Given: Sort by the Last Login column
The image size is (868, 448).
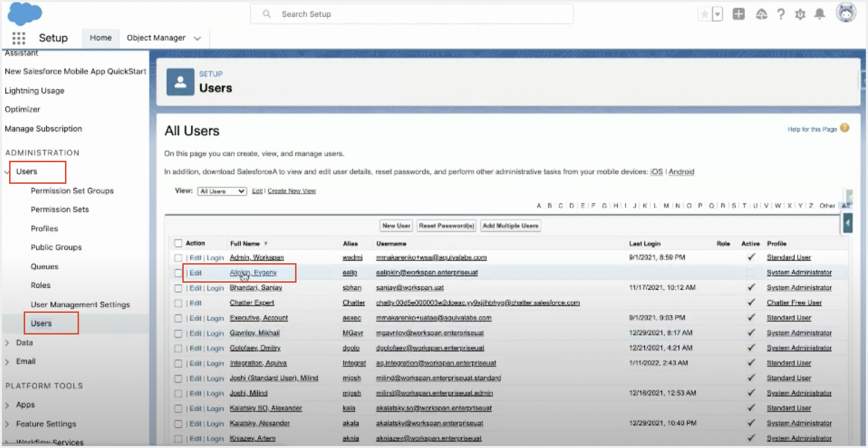Looking at the screenshot, I should pos(644,243).
